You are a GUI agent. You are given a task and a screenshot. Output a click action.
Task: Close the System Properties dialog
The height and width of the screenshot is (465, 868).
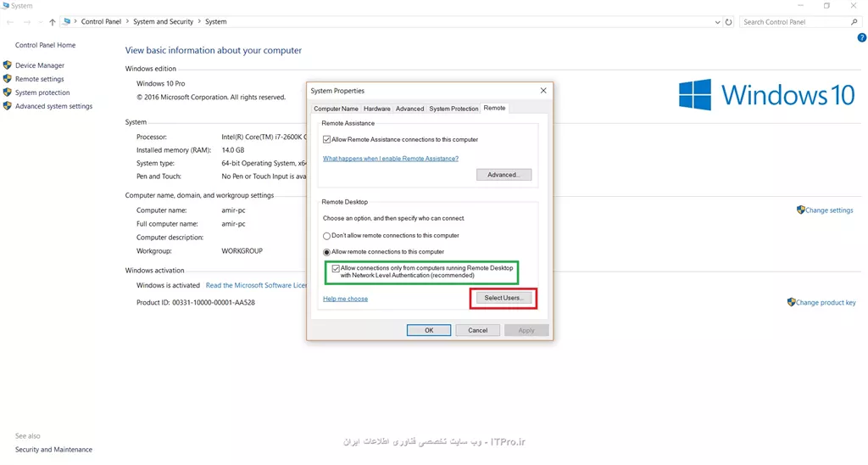click(x=543, y=90)
